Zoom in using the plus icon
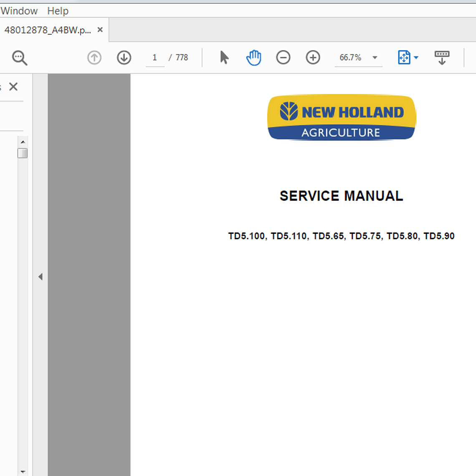The width and height of the screenshot is (476, 476). [x=313, y=57]
